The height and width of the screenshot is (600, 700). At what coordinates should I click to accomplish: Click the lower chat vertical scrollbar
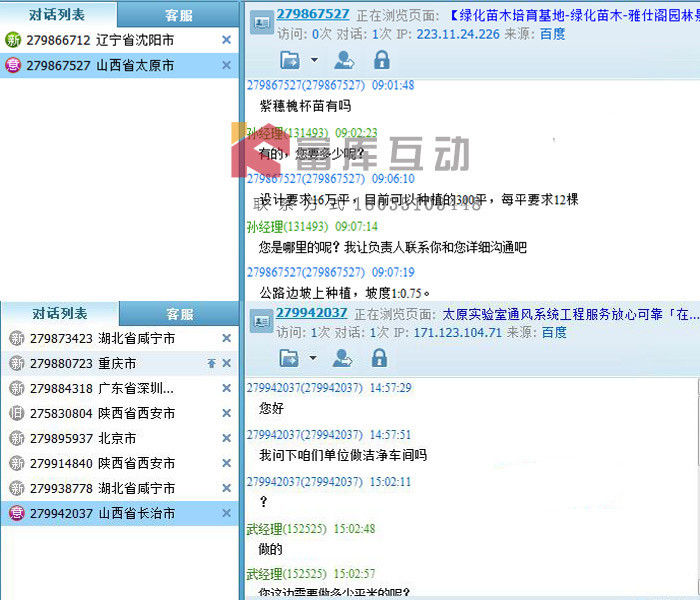pos(697,489)
